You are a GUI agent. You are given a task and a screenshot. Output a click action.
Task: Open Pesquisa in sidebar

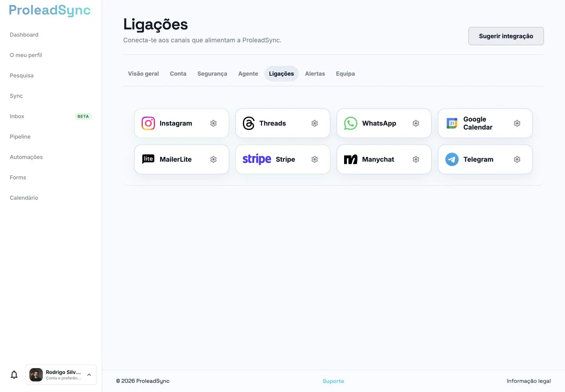(22, 76)
